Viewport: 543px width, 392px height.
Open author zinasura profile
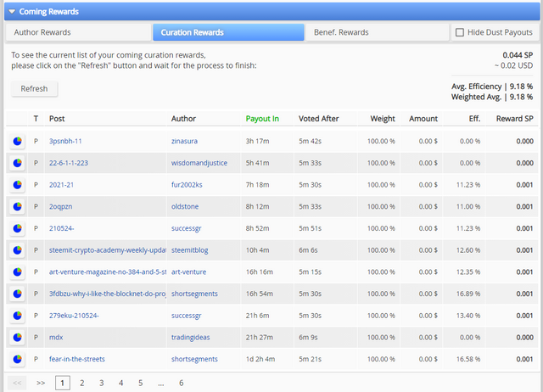184,141
